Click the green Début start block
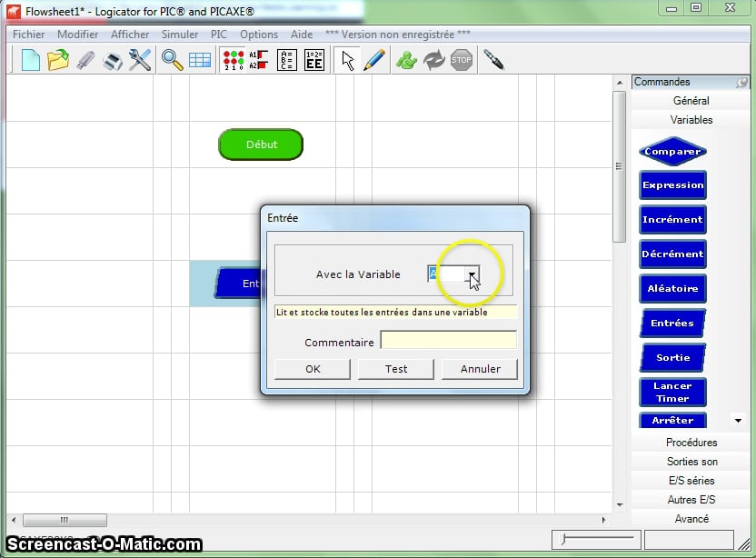The image size is (756, 558). click(x=261, y=144)
